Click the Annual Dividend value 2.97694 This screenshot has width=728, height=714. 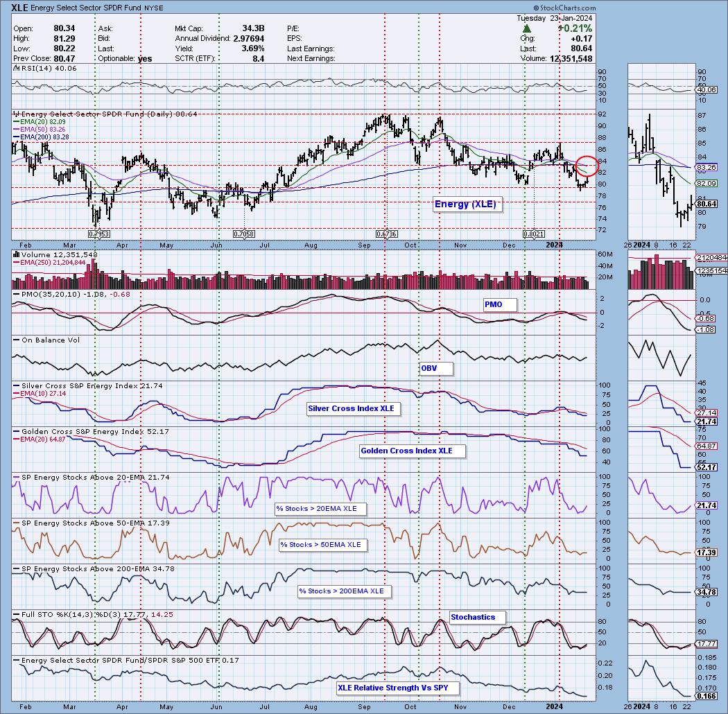coord(248,39)
